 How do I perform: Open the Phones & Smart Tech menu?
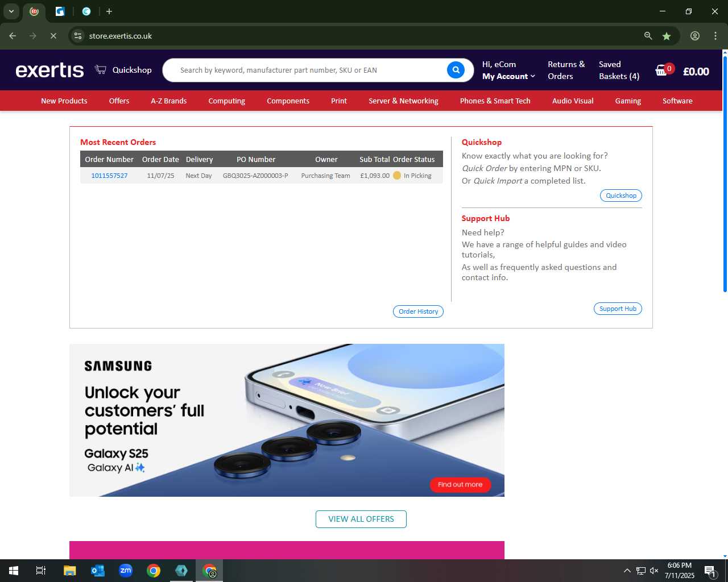pos(495,101)
